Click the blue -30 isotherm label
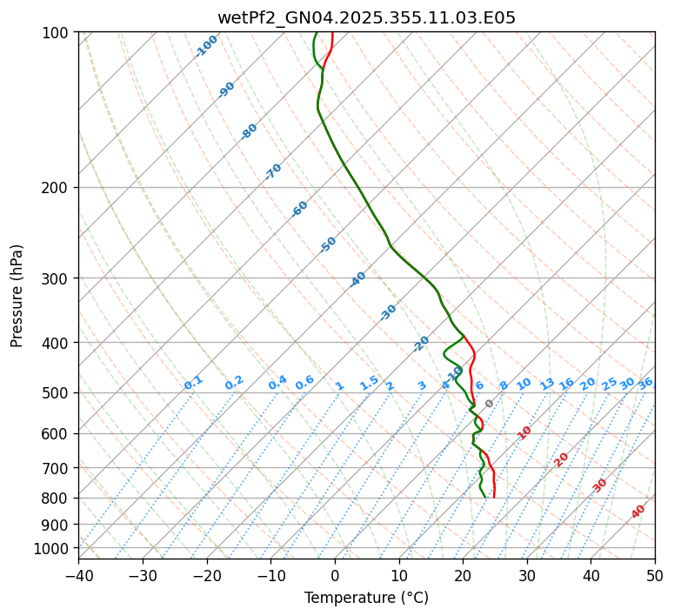The height and width of the screenshot is (616, 674). tap(389, 312)
